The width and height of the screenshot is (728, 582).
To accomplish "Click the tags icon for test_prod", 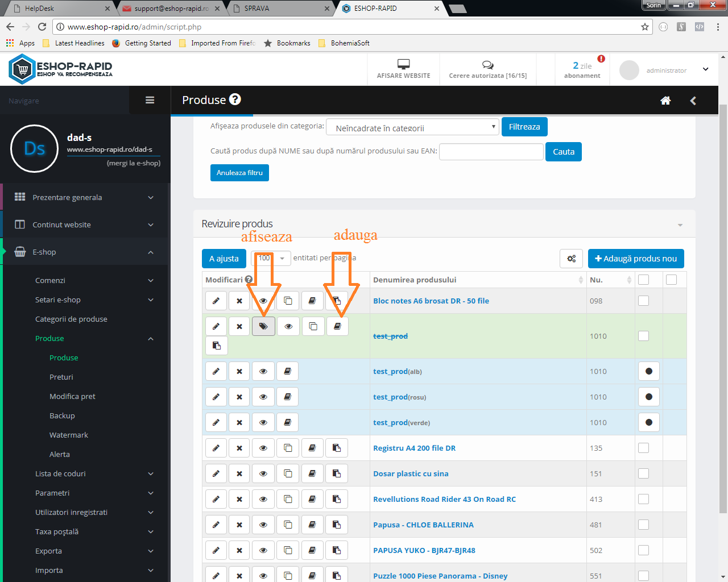I will pyautogui.click(x=263, y=326).
